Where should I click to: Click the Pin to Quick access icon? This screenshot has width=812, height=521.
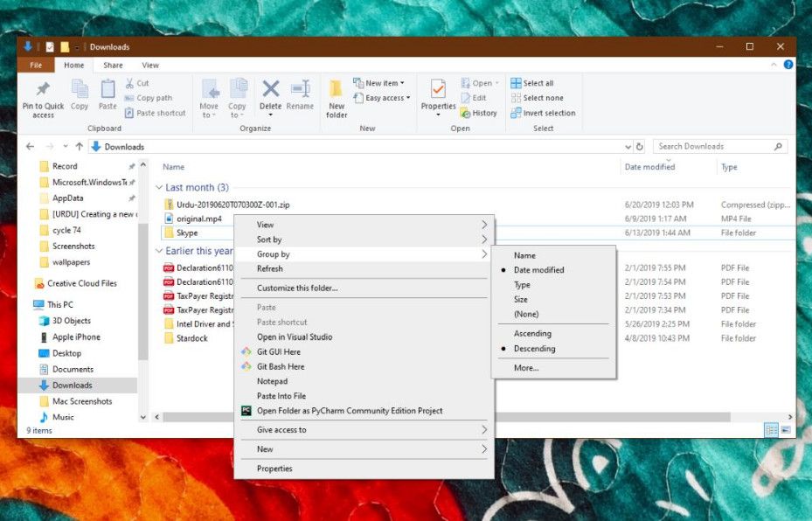pyautogui.click(x=43, y=90)
